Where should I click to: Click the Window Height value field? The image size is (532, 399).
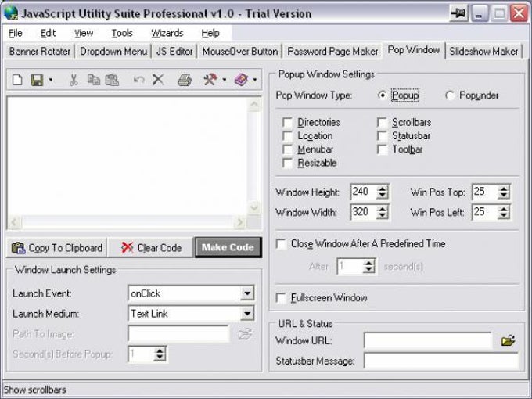[363, 192]
